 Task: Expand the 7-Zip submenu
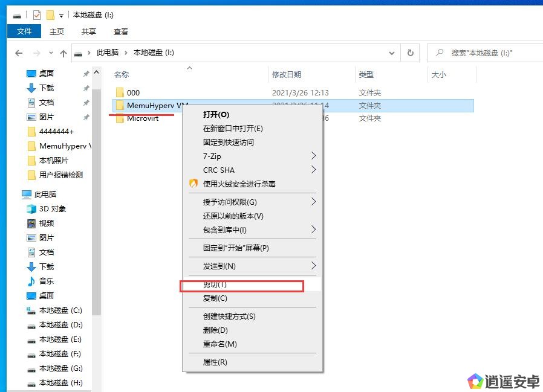tap(313, 156)
